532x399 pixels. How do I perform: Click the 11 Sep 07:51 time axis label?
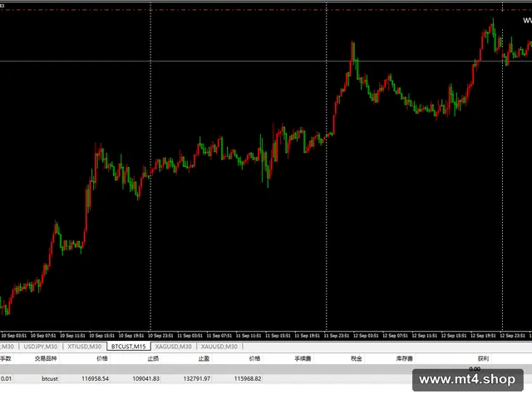pos(219,336)
